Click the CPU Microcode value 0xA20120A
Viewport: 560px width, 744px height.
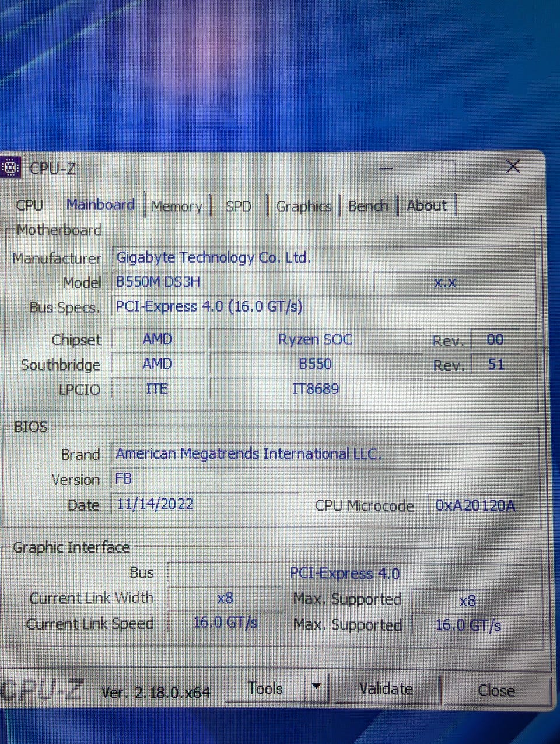tap(475, 505)
